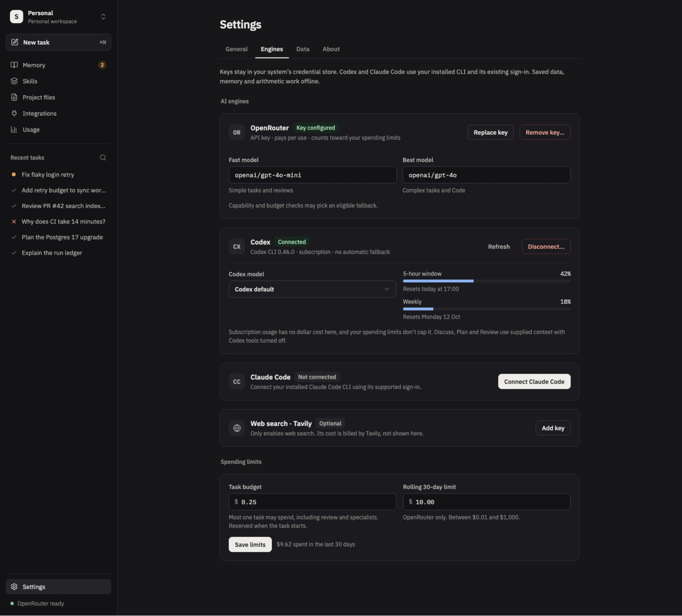Click the Rolling 30-day limit field

pyautogui.click(x=486, y=502)
